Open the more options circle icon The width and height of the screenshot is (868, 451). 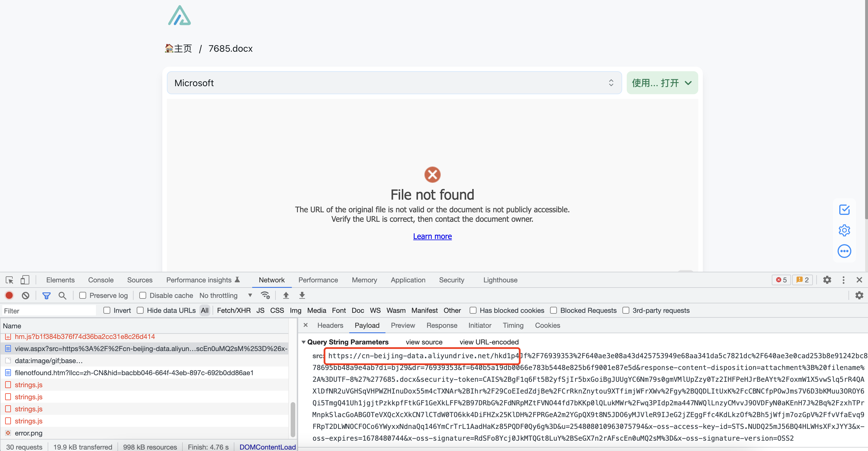844,251
